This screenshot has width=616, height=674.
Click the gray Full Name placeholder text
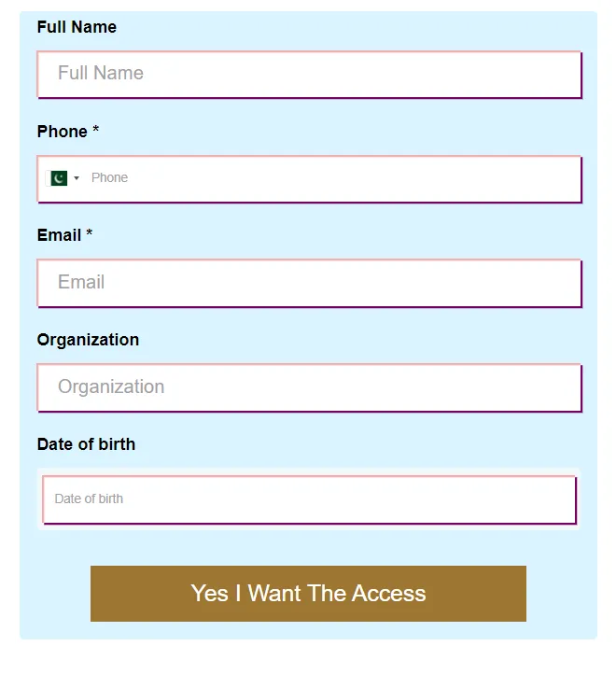coord(101,73)
